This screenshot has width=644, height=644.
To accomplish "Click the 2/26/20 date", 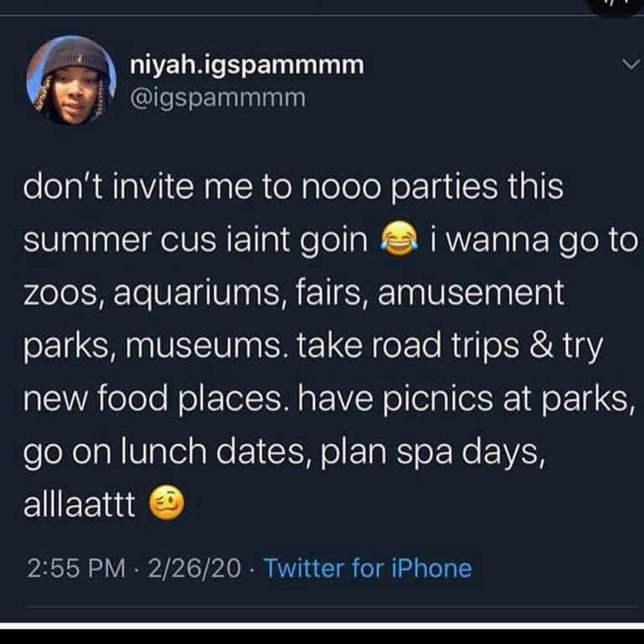I will (189, 569).
